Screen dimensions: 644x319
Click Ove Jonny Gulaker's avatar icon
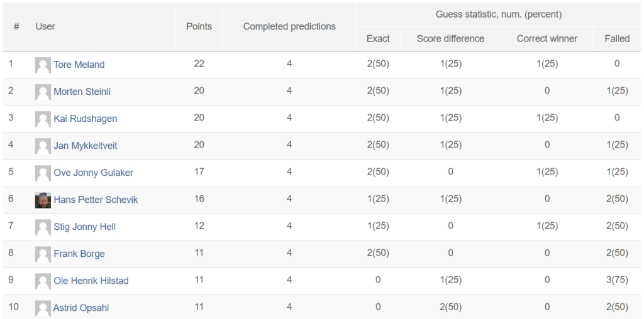(x=43, y=173)
